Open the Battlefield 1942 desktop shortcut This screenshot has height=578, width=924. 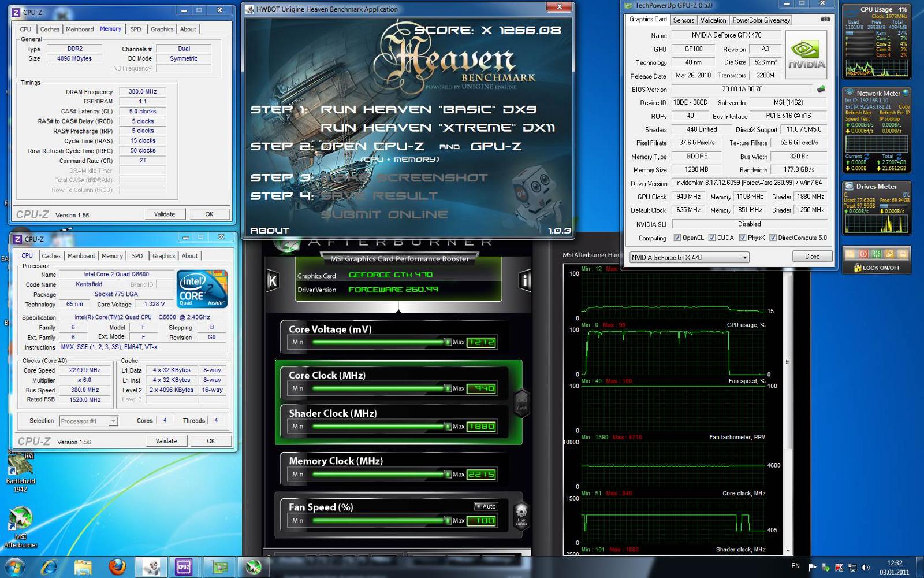pyautogui.click(x=21, y=473)
